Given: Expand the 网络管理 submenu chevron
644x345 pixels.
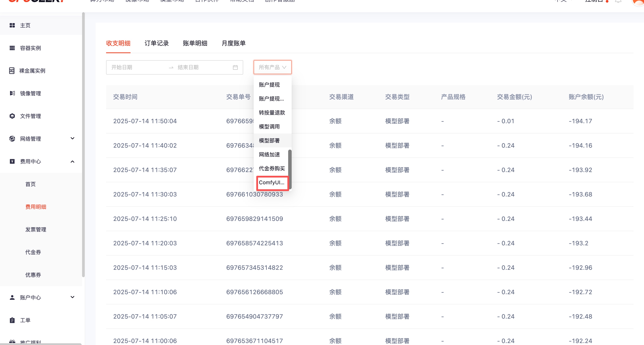Looking at the screenshot, I should 72,138.
